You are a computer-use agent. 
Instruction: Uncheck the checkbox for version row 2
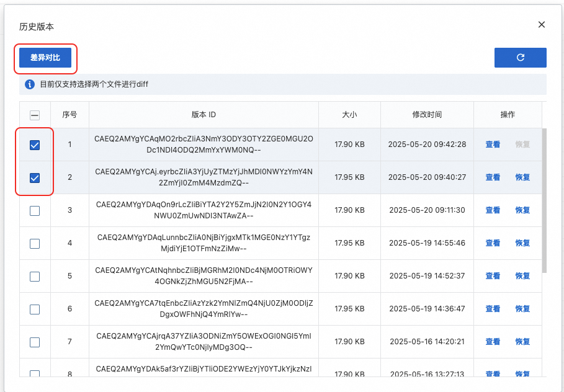click(35, 177)
